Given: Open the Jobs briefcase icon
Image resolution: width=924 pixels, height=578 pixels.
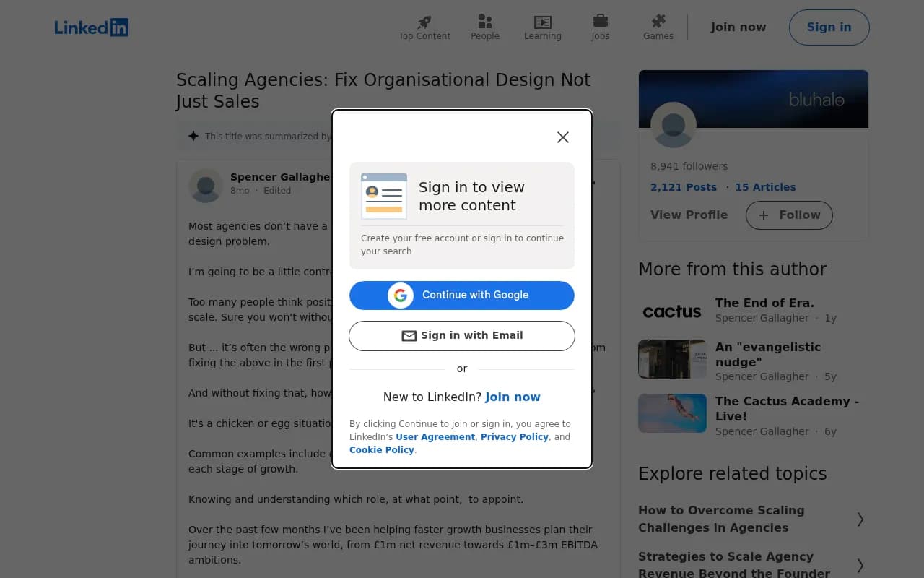Looking at the screenshot, I should coord(601,21).
